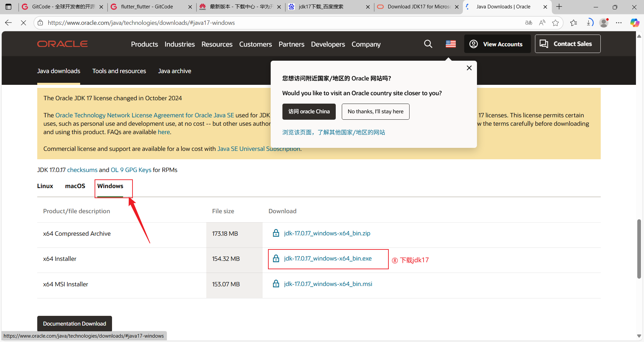Screen dimensions: 644x342
Task: Click the Oracle logo
Action: (x=62, y=44)
